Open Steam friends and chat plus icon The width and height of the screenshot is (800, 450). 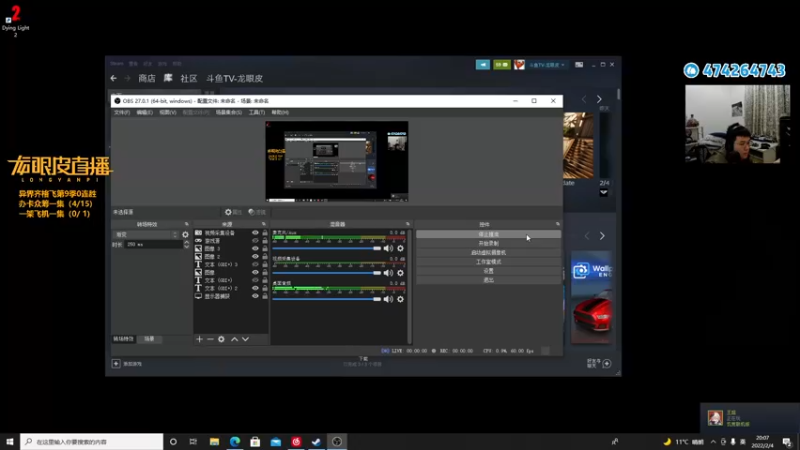(607, 363)
